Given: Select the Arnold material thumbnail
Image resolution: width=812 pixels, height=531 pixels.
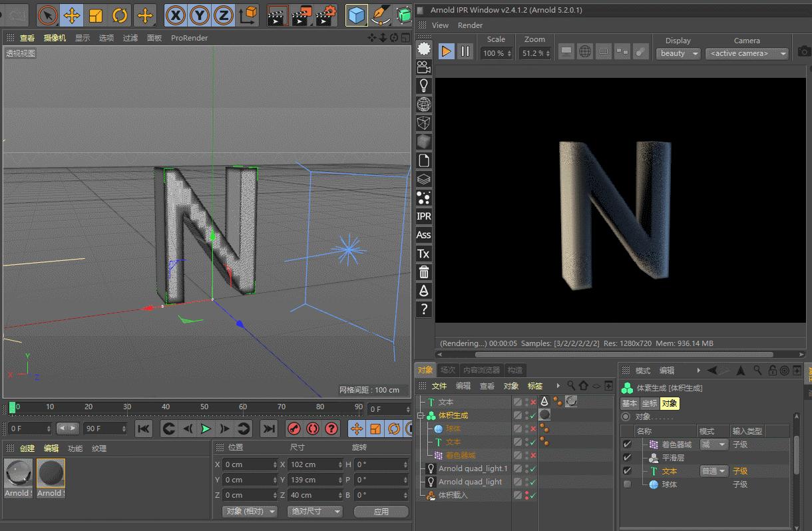Looking at the screenshot, I should click(x=18, y=474).
